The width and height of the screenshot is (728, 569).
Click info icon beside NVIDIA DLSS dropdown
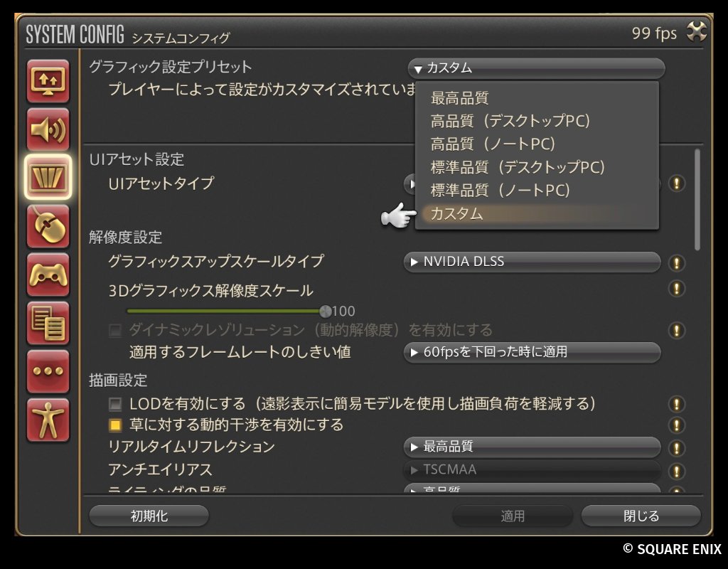(x=677, y=263)
